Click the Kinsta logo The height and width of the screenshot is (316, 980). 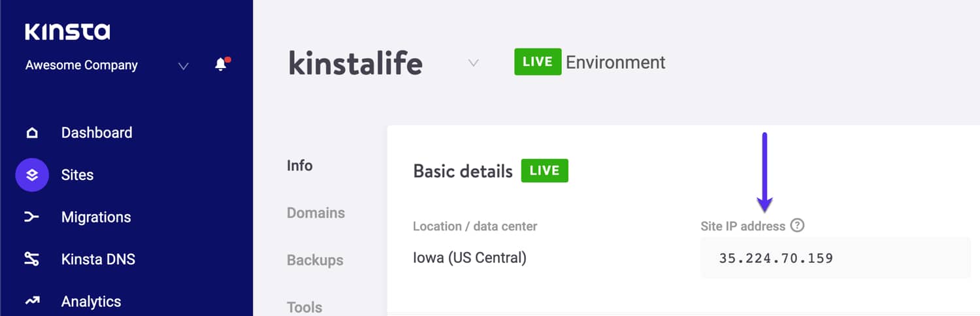coord(67,32)
